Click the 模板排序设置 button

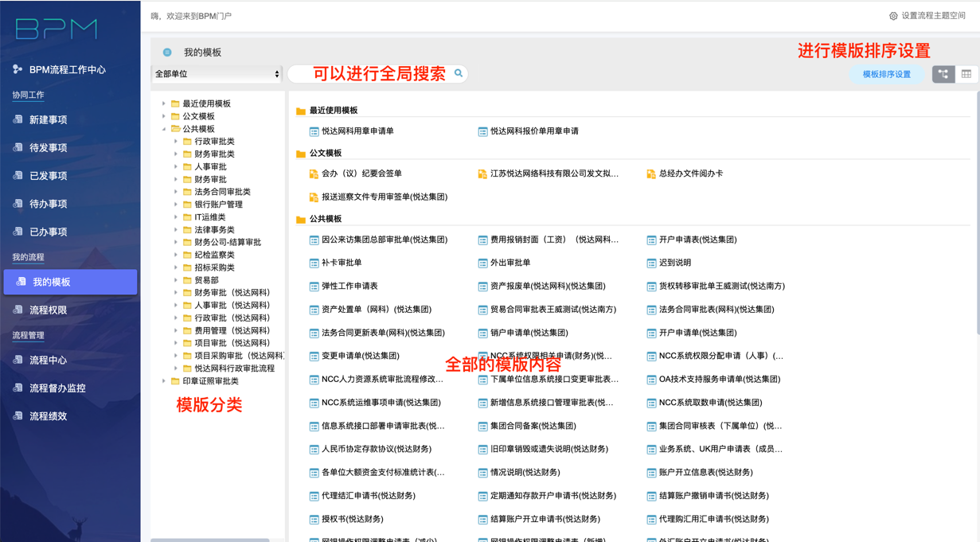(886, 74)
